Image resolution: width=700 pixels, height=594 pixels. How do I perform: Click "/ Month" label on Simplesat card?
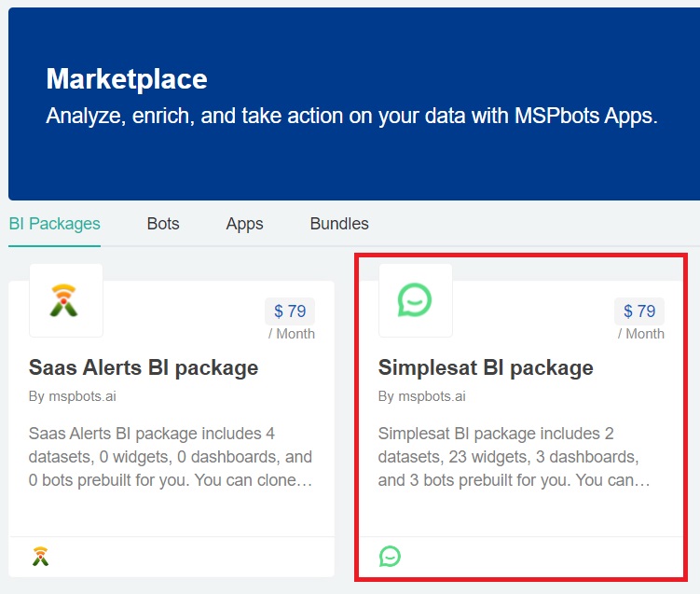641,334
